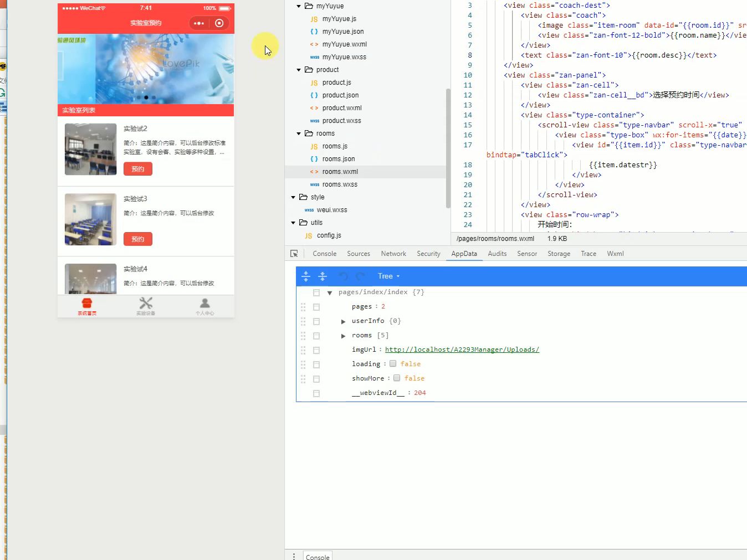Click the collapse-all icon in AppData toolbar
The width and height of the screenshot is (747, 560).
click(x=323, y=276)
